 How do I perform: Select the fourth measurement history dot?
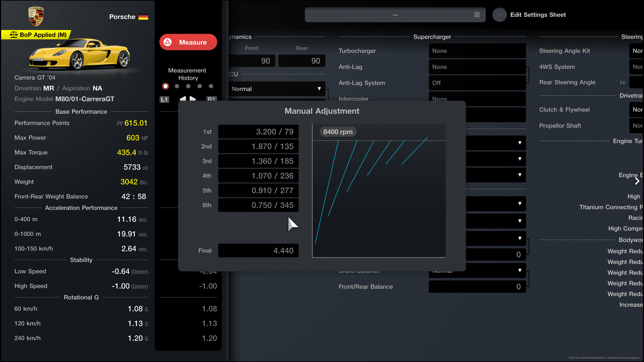tap(200, 86)
